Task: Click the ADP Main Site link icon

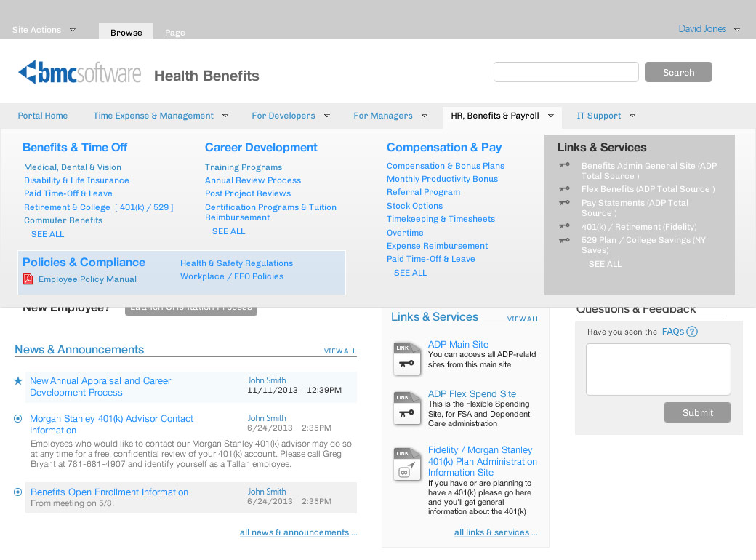Action: point(407,359)
